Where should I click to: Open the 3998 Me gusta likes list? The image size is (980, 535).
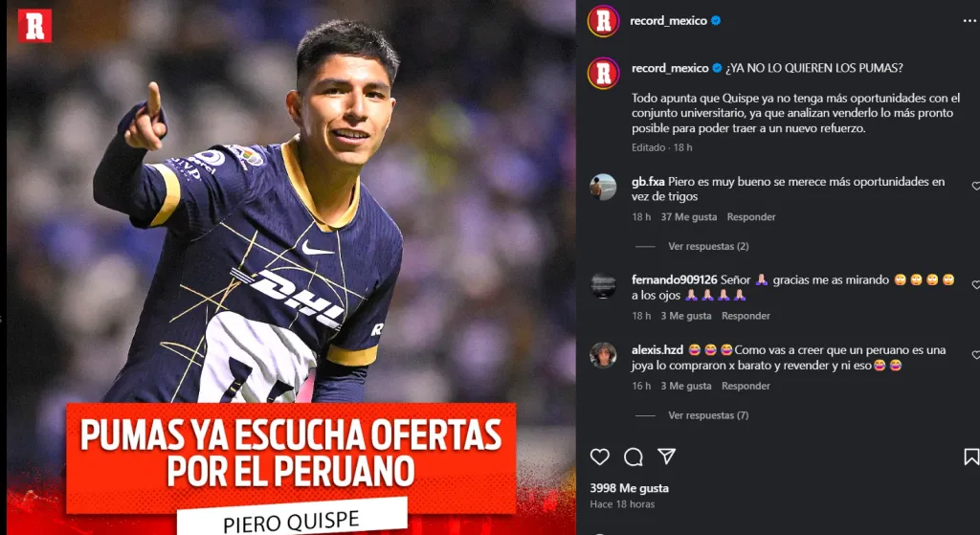pyautogui.click(x=630, y=488)
